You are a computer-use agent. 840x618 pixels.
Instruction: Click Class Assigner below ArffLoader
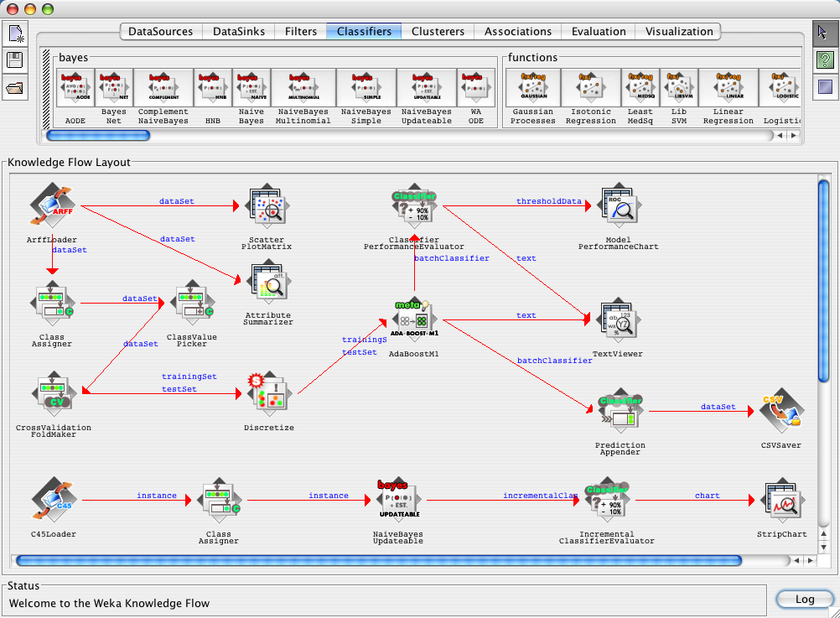[x=52, y=303]
